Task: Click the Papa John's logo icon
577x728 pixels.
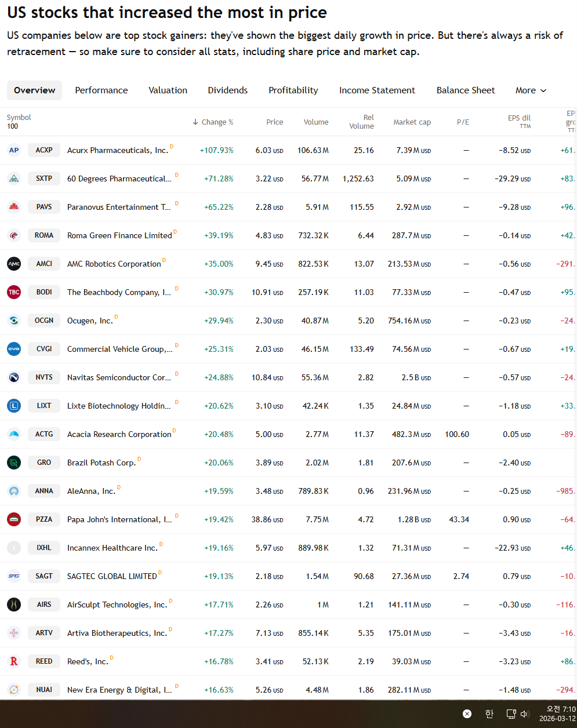Action: tap(14, 519)
